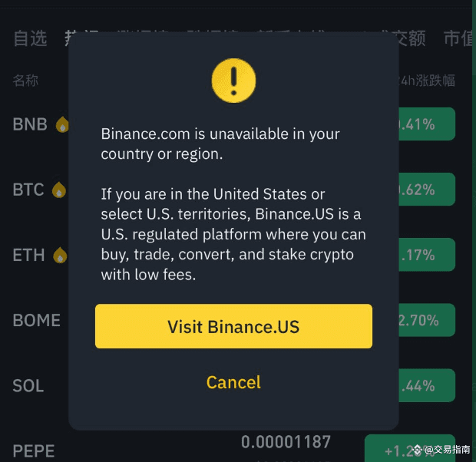Click the 2.70% change badge for BOME
This screenshot has height=462, width=476.
427,320
